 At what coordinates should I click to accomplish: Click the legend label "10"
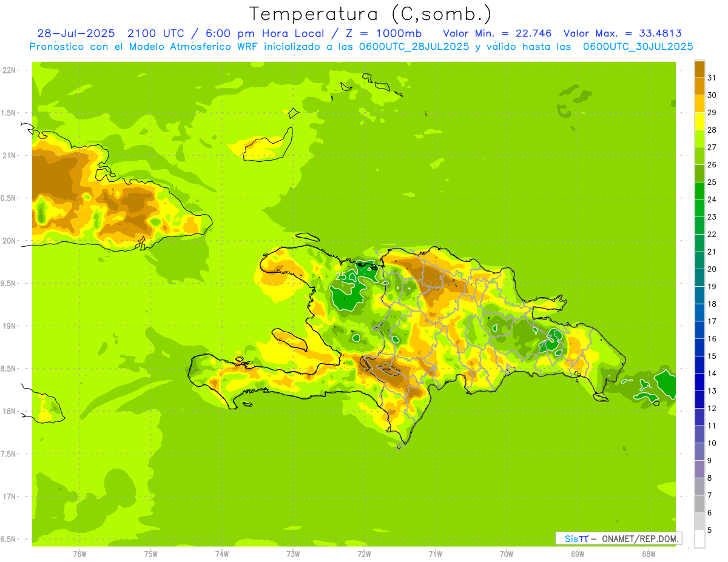712,443
